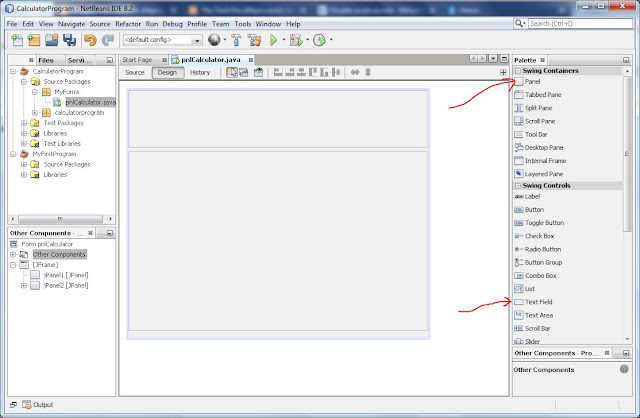Click the Search (Ctrl+I) field
The width and height of the screenshot is (640, 418).
[x=580, y=24]
